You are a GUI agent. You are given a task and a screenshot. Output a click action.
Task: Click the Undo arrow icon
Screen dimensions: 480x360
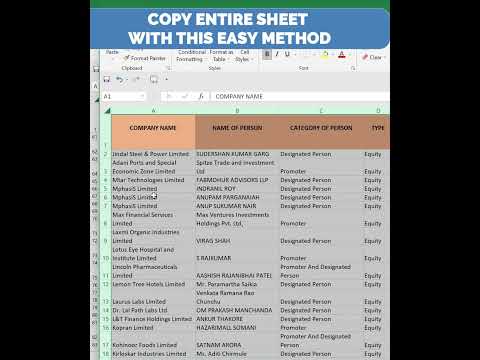click(x=119, y=79)
